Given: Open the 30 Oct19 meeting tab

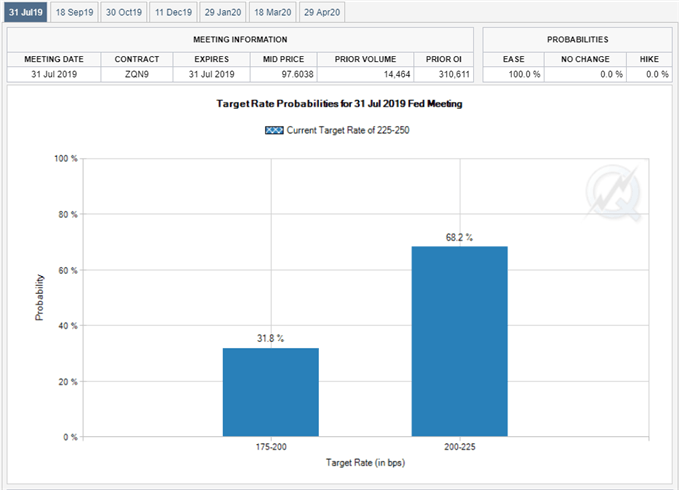Looking at the screenshot, I should point(124,12).
